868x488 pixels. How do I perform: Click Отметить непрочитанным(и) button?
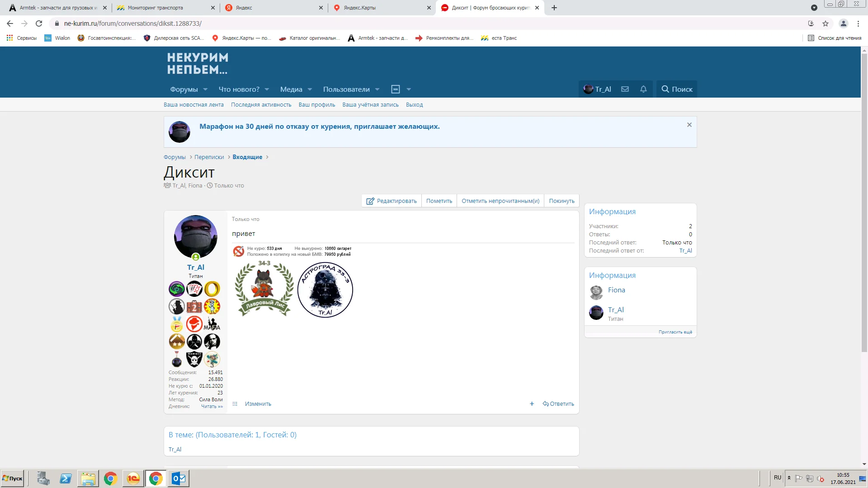coord(500,201)
